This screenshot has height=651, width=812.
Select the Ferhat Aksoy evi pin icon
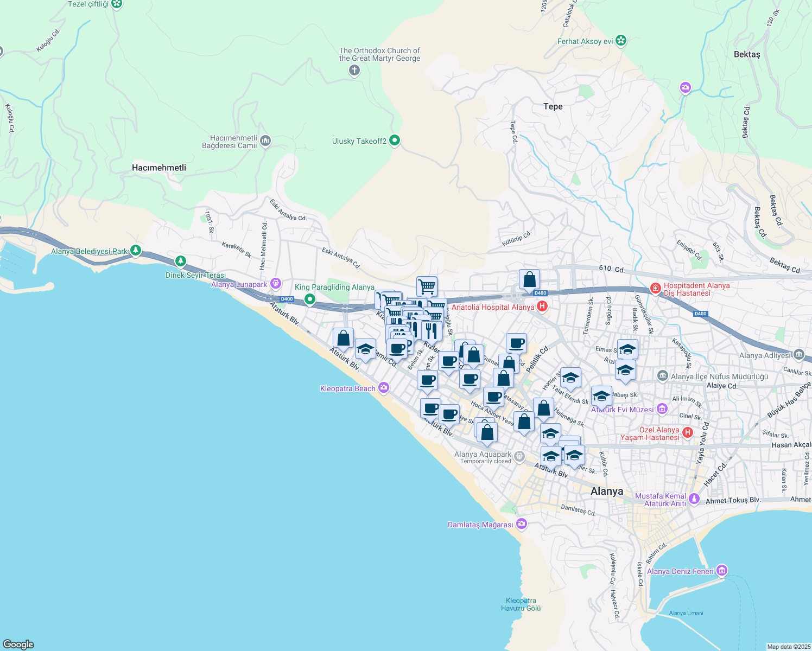(621, 41)
